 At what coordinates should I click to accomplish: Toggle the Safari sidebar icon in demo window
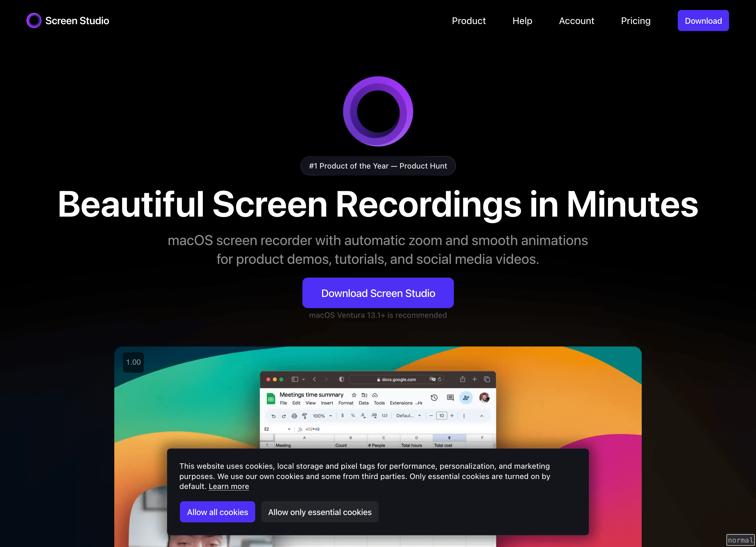pos(295,379)
